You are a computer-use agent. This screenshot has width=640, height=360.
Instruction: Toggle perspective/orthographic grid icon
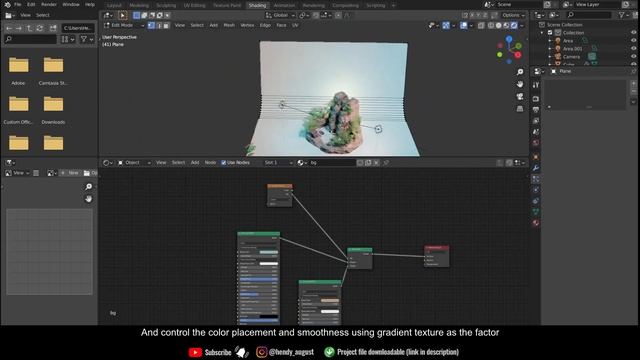[520, 109]
